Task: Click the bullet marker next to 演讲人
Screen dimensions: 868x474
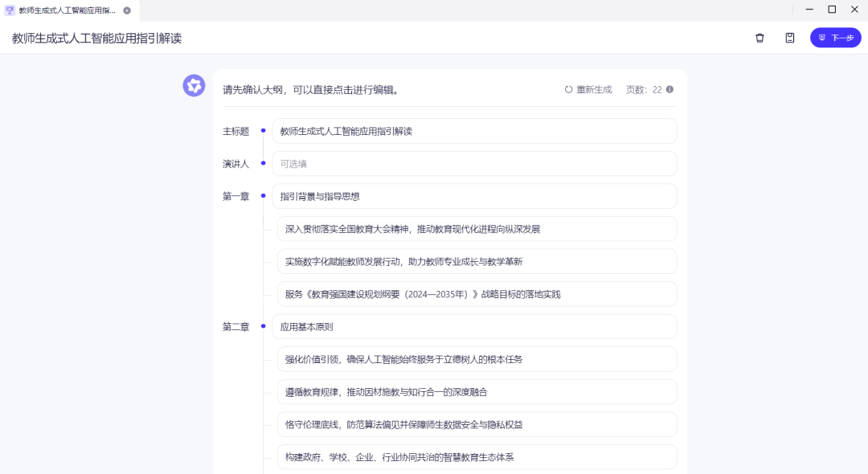Action: coord(263,163)
